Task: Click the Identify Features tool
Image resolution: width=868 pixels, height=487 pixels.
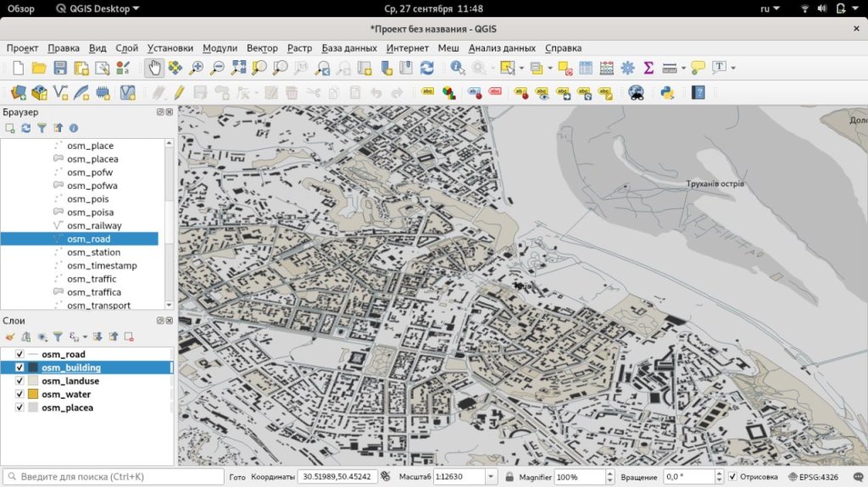Action: 458,68
